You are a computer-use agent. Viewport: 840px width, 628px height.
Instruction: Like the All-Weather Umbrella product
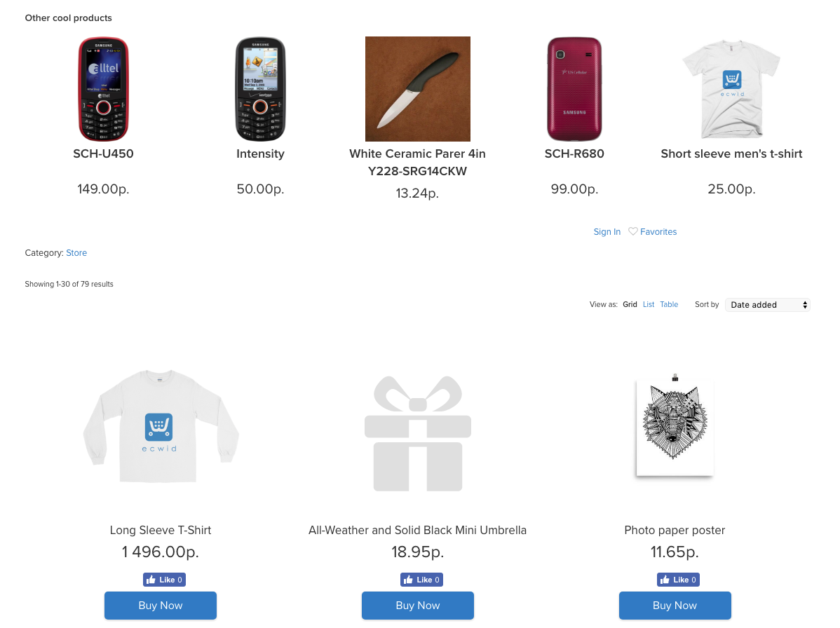(x=421, y=580)
